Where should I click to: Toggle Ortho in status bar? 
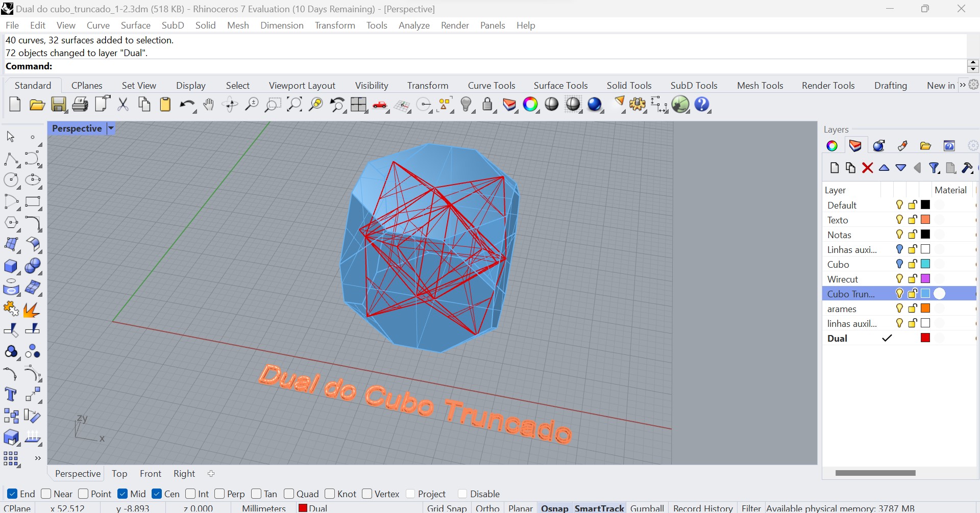point(487,508)
